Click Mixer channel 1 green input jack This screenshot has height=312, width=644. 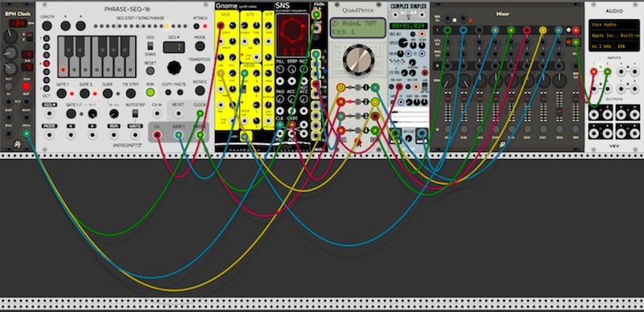(x=448, y=30)
